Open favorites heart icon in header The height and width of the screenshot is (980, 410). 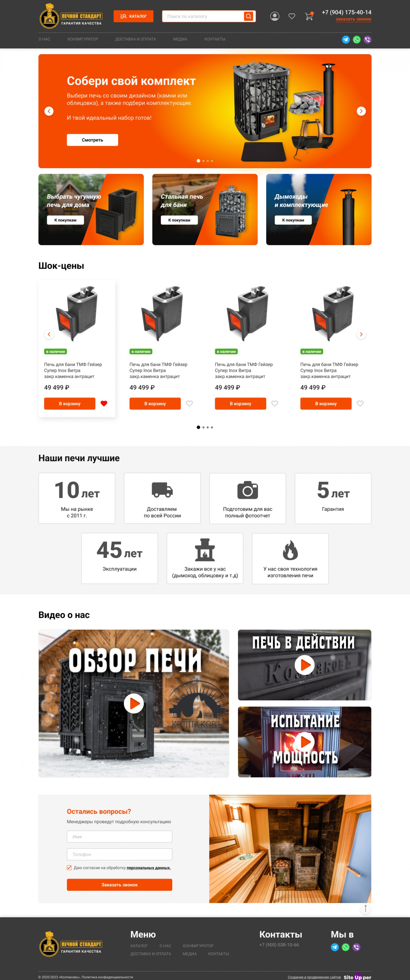(x=292, y=16)
